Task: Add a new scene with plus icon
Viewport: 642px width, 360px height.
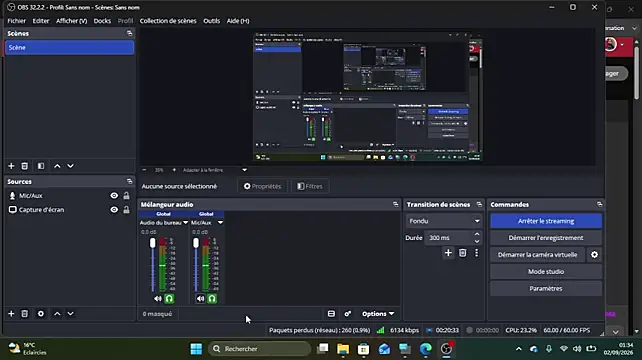Action: point(11,166)
